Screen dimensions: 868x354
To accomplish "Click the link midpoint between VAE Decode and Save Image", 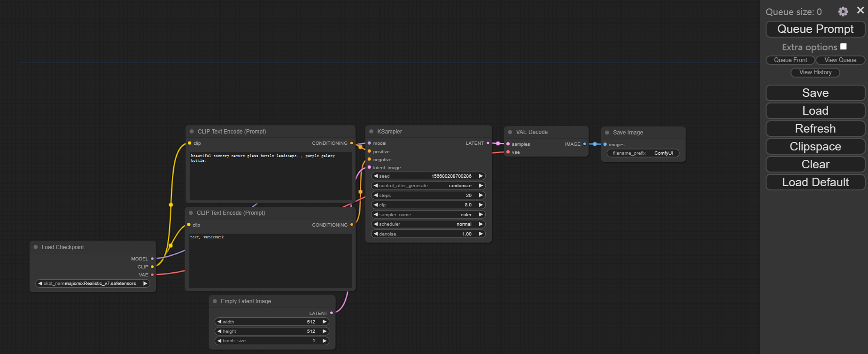I will click(x=595, y=144).
